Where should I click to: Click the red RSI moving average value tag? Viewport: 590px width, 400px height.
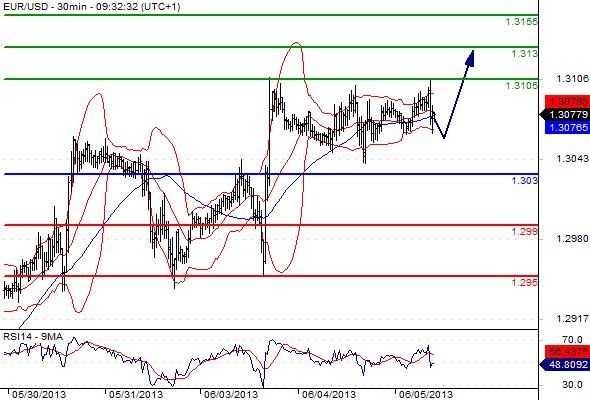(x=567, y=352)
